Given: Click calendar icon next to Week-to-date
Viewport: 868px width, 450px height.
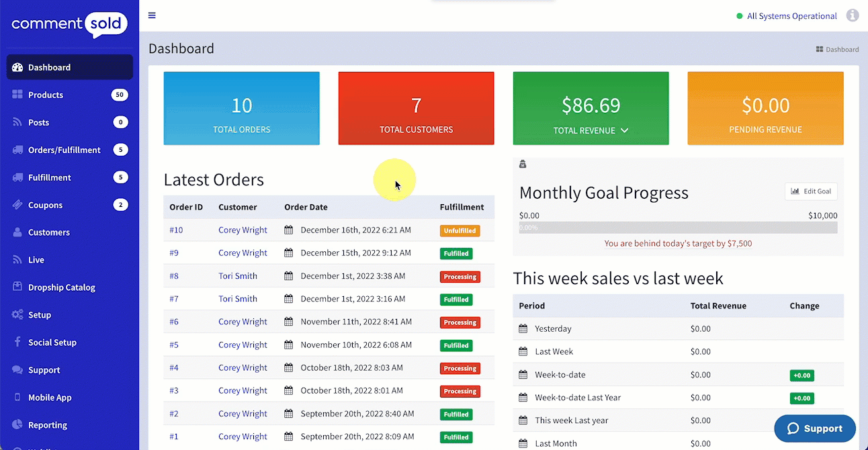Looking at the screenshot, I should coord(523,374).
